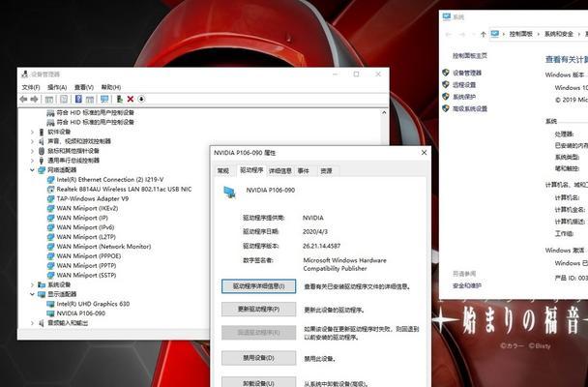Click the Device Manager title bar icon
This screenshot has width=588, height=387.
(25, 74)
